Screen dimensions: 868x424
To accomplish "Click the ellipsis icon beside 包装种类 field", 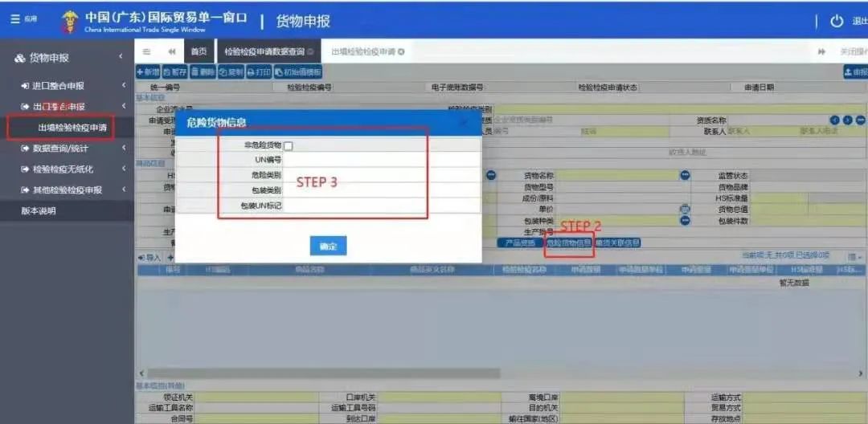I will click(x=685, y=220).
